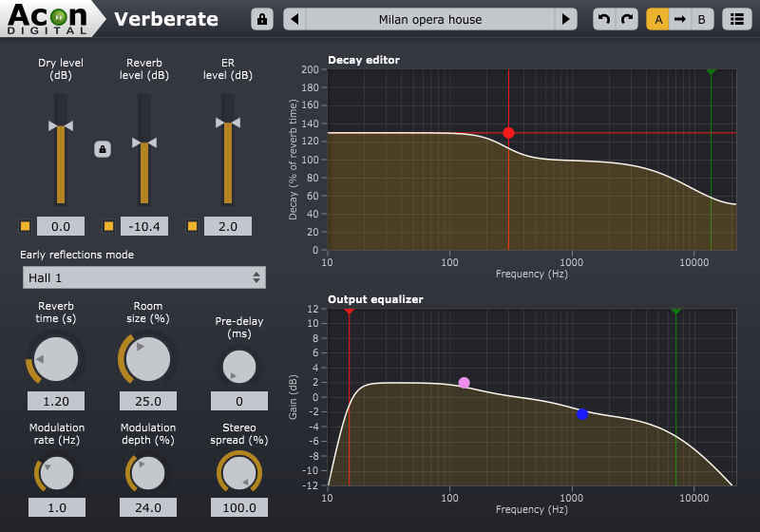Select the red decay editor control point
The height and width of the screenshot is (532, 760).
click(x=508, y=133)
